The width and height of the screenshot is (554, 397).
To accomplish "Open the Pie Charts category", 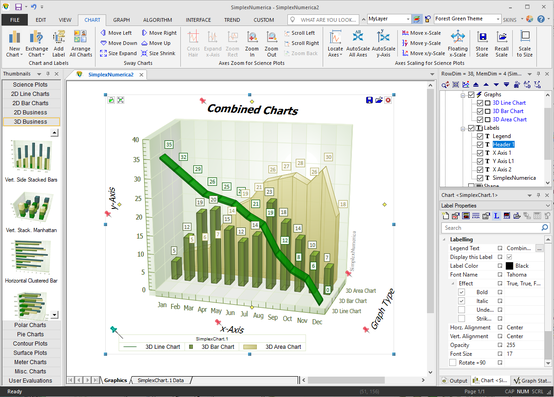I will 30,334.
